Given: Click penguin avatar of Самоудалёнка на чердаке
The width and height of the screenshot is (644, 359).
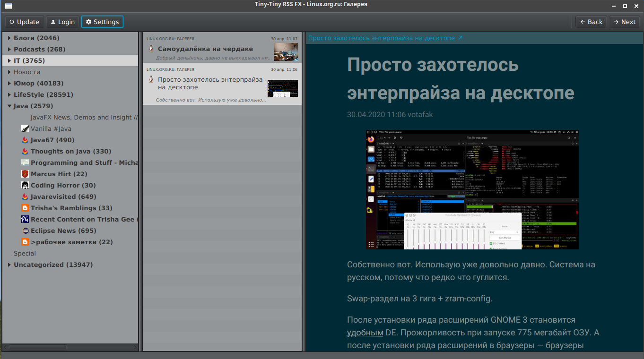Looking at the screenshot, I should coord(151,48).
